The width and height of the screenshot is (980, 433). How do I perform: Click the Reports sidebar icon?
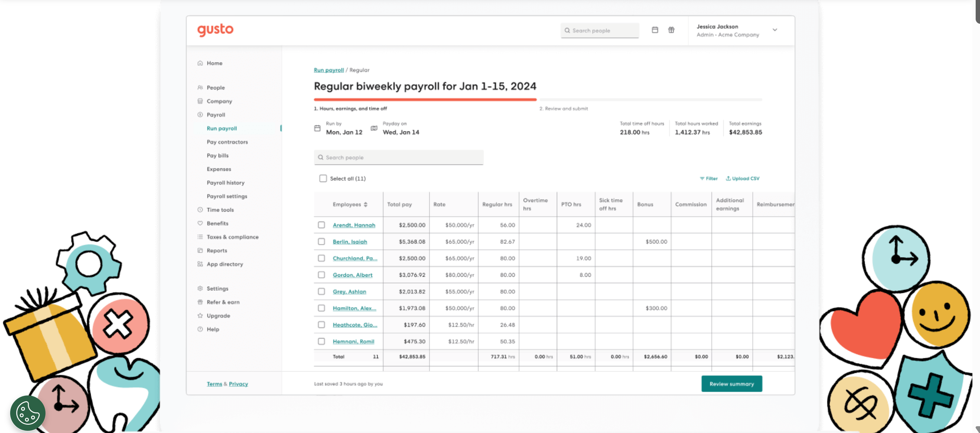[x=200, y=251]
